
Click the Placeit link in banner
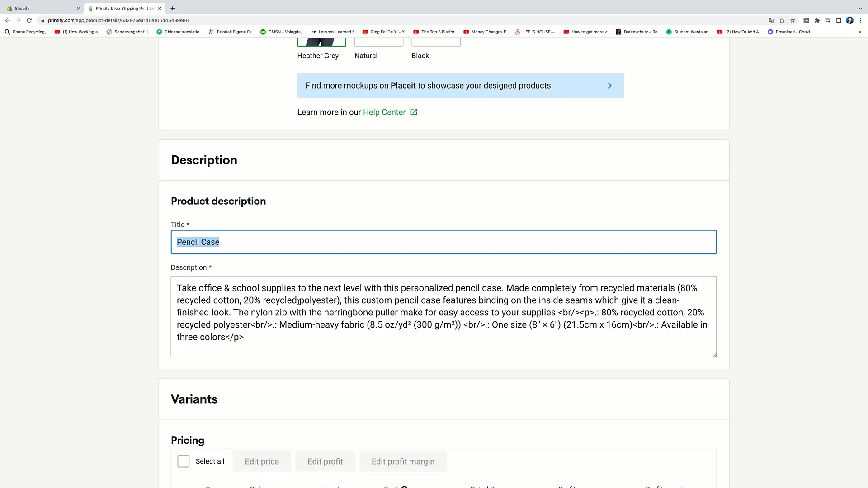[403, 85]
